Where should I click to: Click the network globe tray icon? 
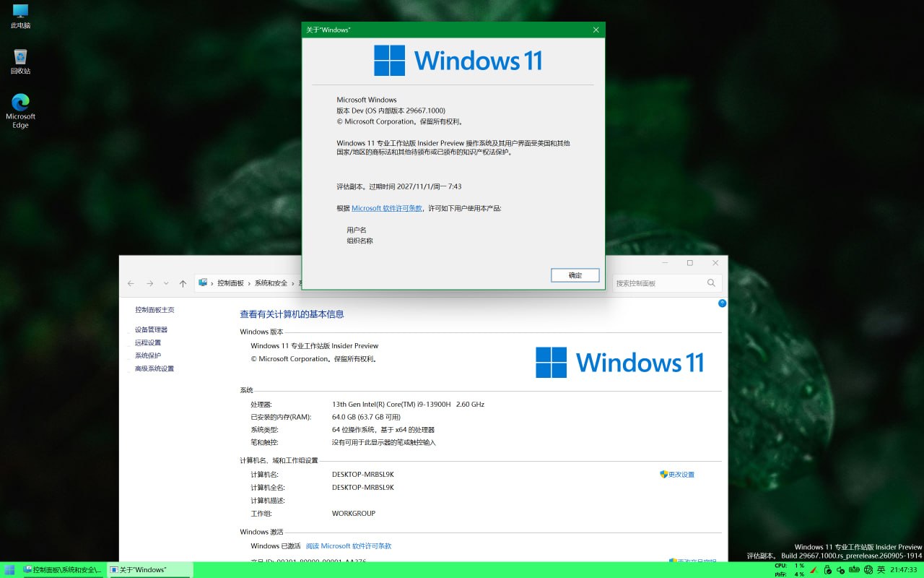[x=868, y=570]
